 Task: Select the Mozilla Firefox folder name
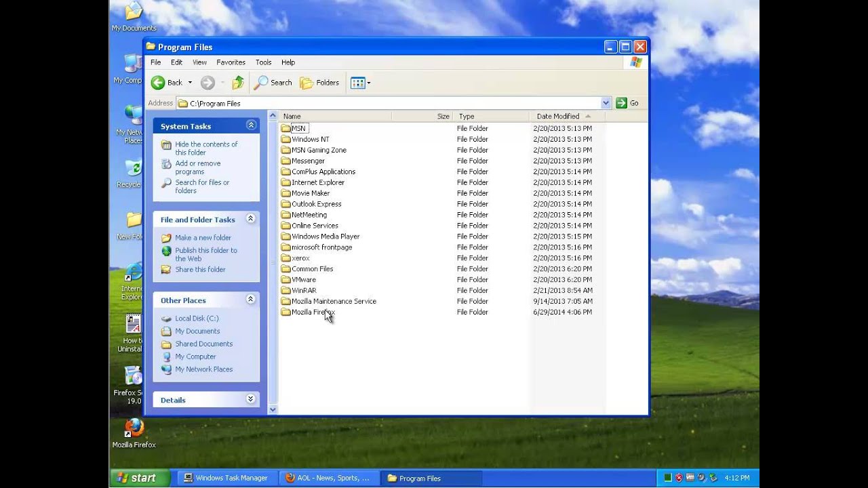313,312
